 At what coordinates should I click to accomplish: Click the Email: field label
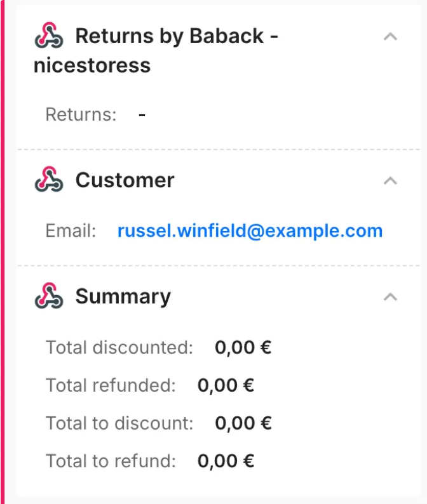click(x=71, y=230)
